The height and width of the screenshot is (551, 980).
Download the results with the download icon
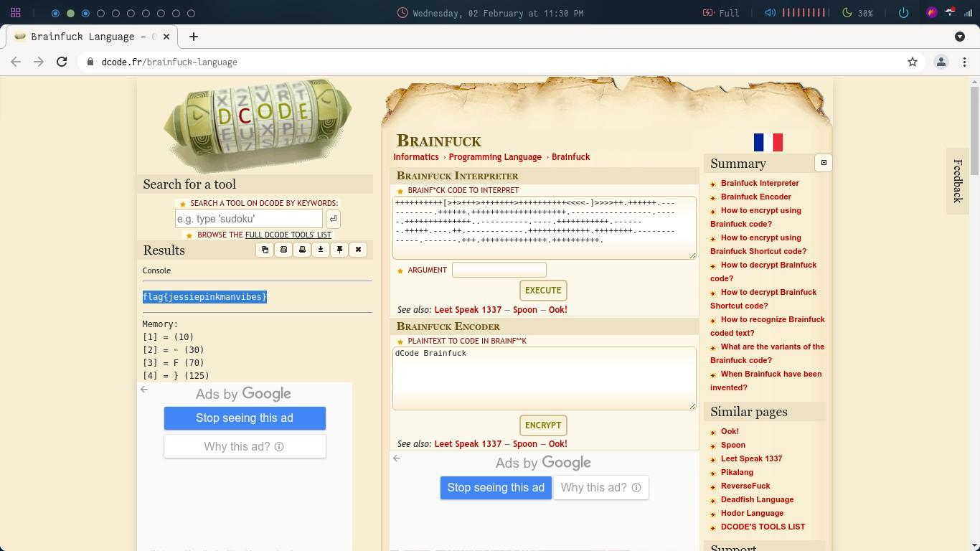coord(321,250)
